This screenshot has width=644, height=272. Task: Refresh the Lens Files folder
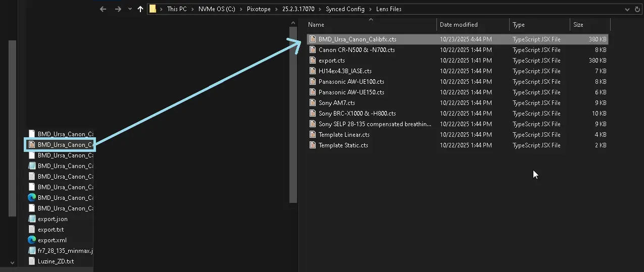(638, 9)
